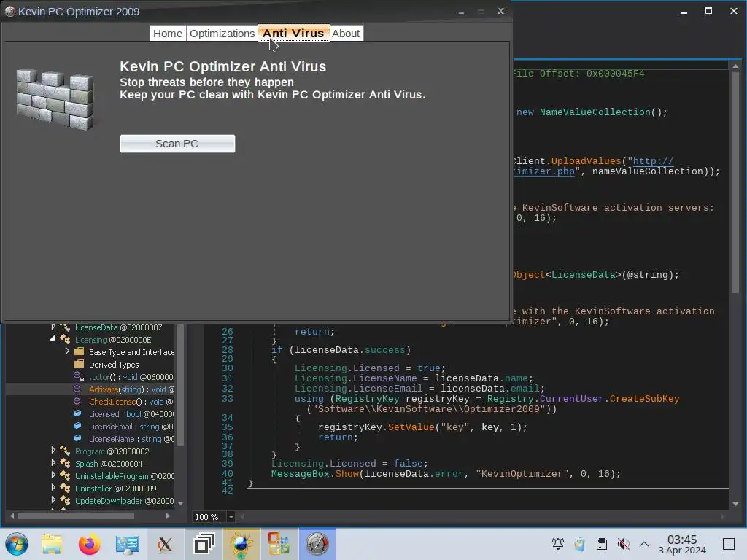The width and height of the screenshot is (747, 560).
Task: Click tree panel scroll-down arrow
Action: coord(181,503)
